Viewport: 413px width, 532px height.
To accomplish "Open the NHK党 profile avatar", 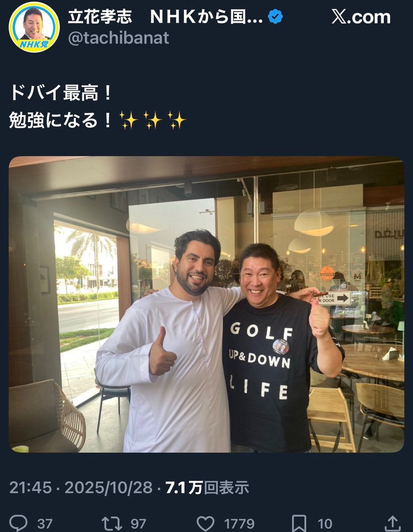I will 34,27.
